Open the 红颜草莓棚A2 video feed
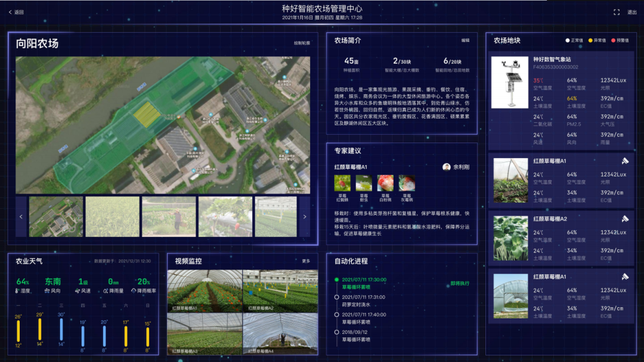Screen dimensions: 644x362 point(280,291)
